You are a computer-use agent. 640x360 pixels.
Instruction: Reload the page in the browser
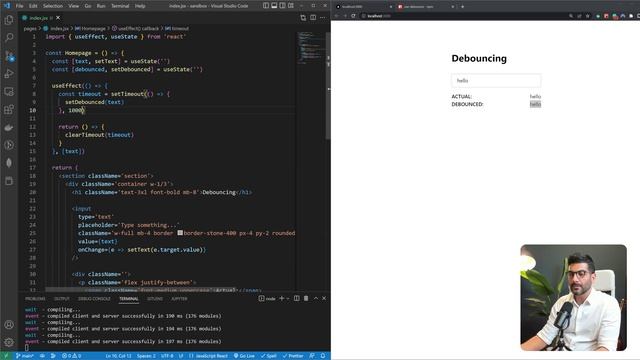pyautogui.click(x=353, y=16)
